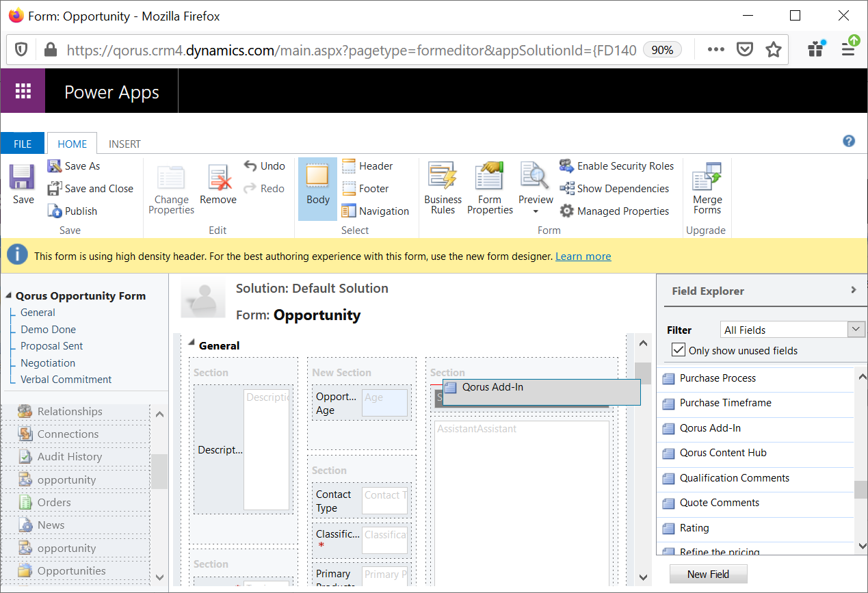This screenshot has height=593, width=868.
Task: Open the Power Apps app launcher waffle
Action: click(x=23, y=92)
